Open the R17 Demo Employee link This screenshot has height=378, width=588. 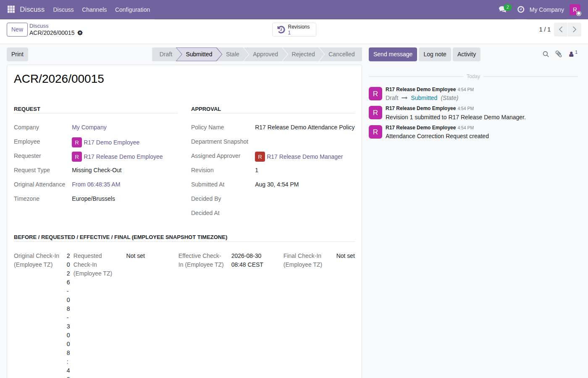point(111,142)
